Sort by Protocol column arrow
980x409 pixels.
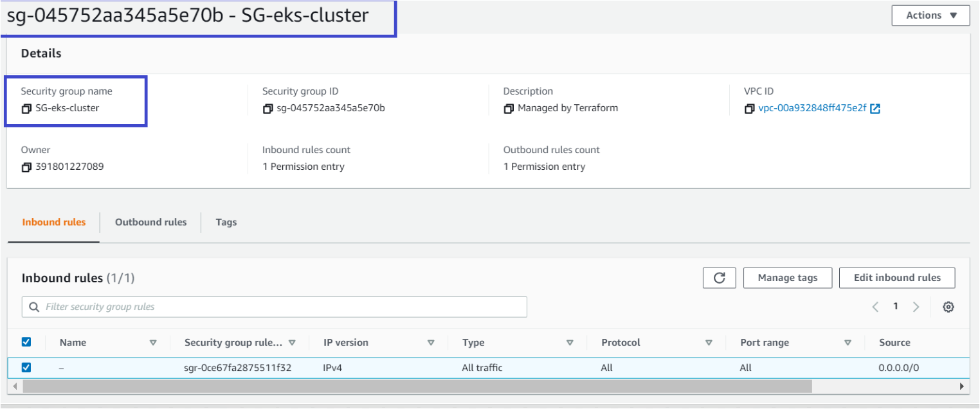[709, 343]
